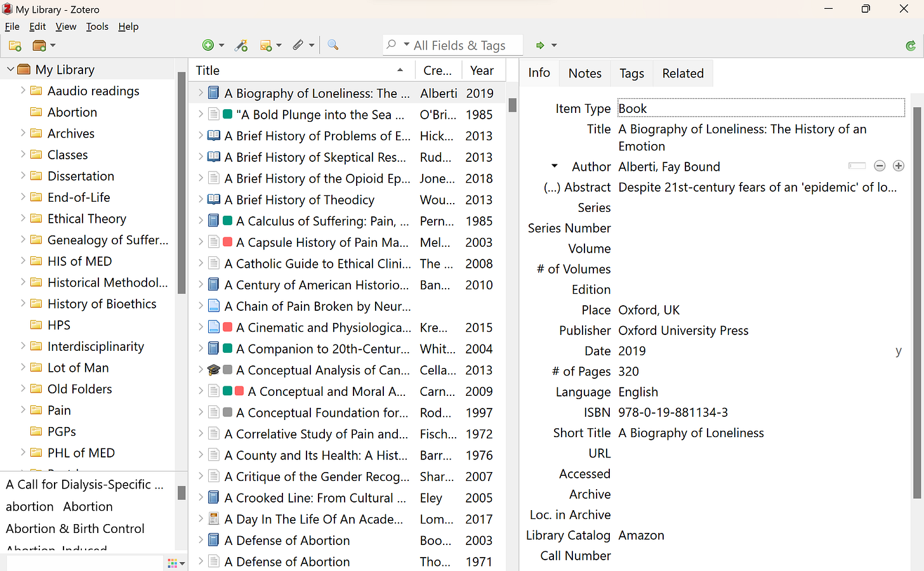Click the green Sync with zotero.org icon
The width and height of the screenshot is (924, 571).
911,46
